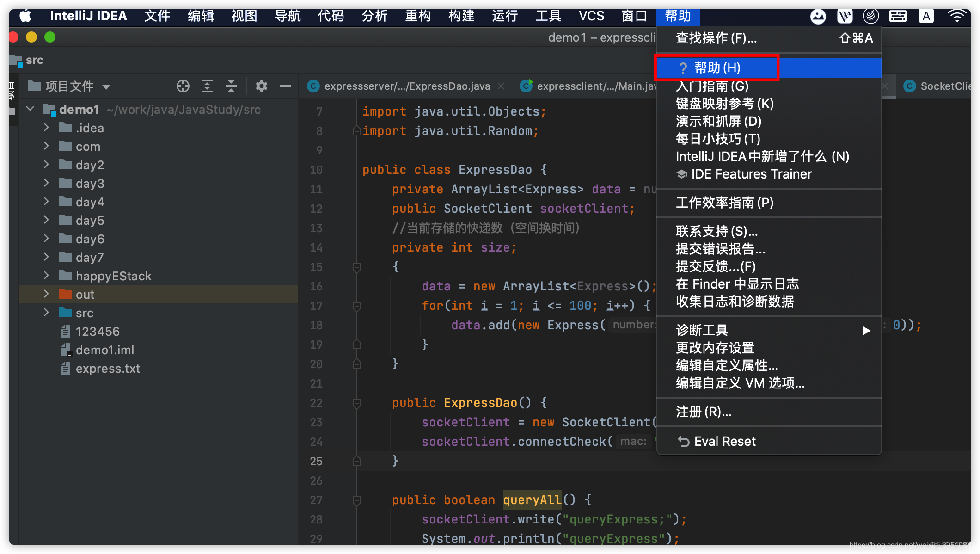Viewport: 980px width, 554px height.
Task: Click the fold marker on line 15
Action: [x=356, y=267]
